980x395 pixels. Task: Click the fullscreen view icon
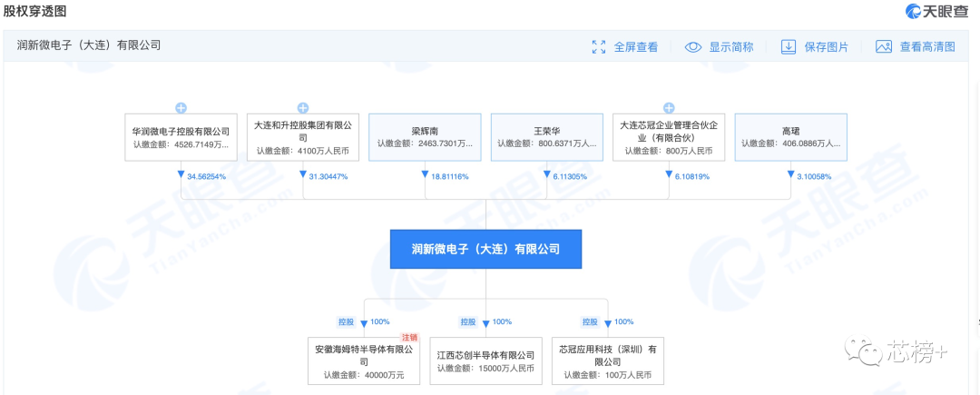(x=599, y=46)
